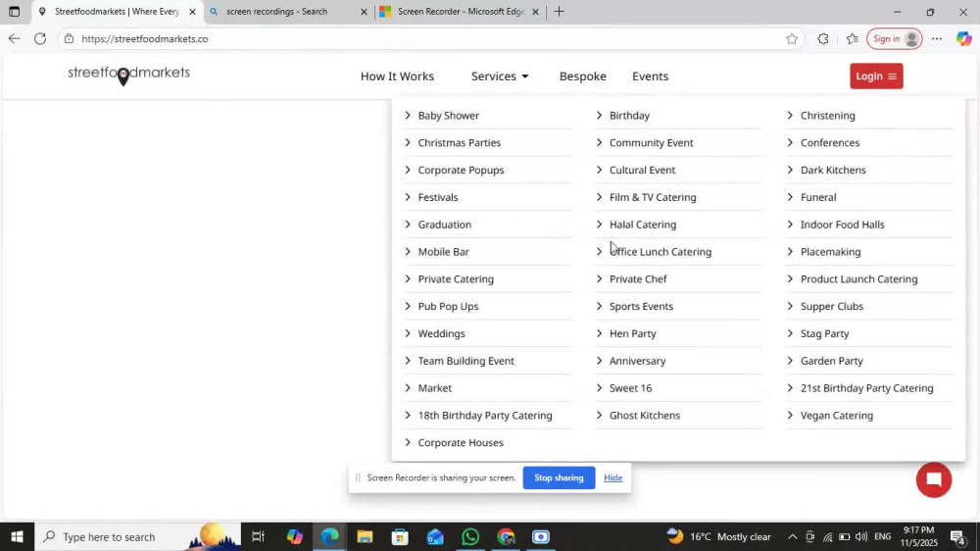The width and height of the screenshot is (980, 551).
Task: Open the browser extensions icon
Action: click(x=823, y=39)
